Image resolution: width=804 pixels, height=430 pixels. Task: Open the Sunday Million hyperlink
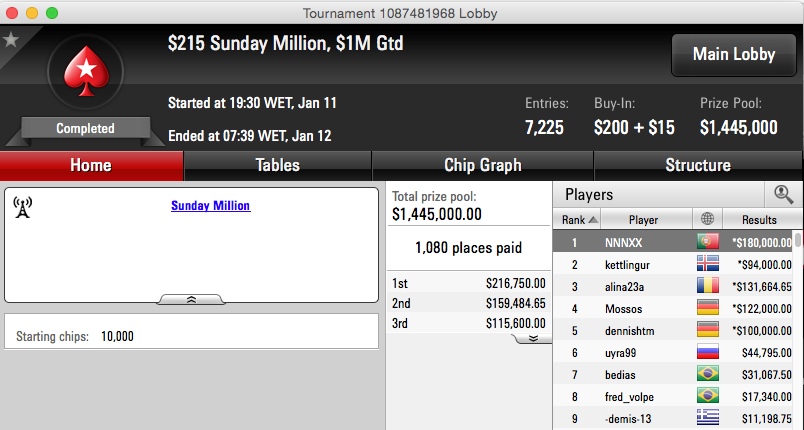click(x=211, y=206)
